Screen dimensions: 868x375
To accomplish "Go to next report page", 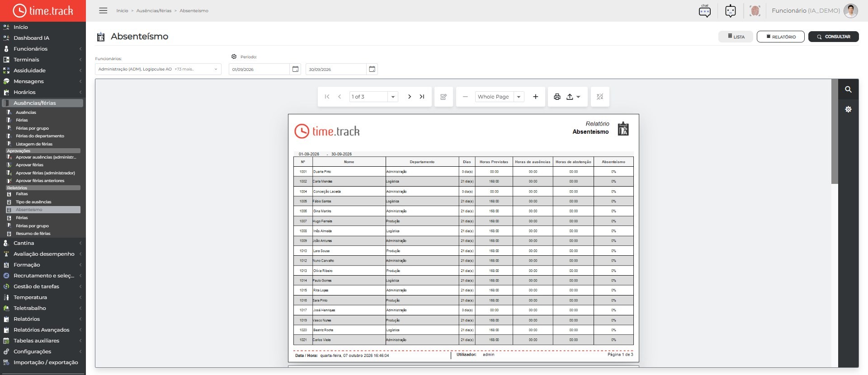I will pyautogui.click(x=409, y=97).
